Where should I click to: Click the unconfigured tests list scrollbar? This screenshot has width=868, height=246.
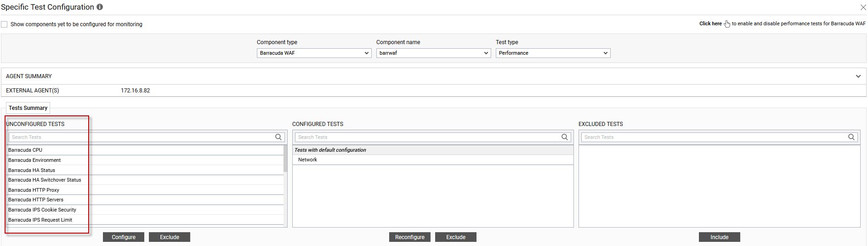285,159
